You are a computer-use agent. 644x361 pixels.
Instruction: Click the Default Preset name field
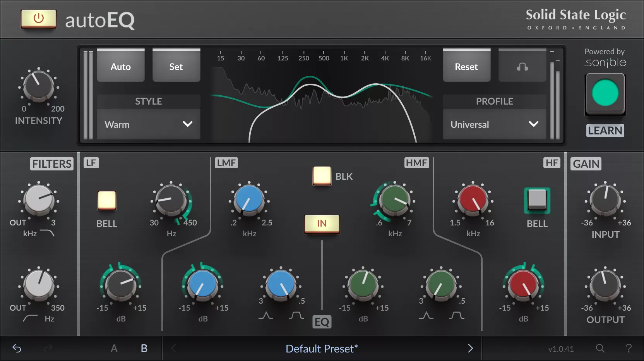tap(321, 348)
